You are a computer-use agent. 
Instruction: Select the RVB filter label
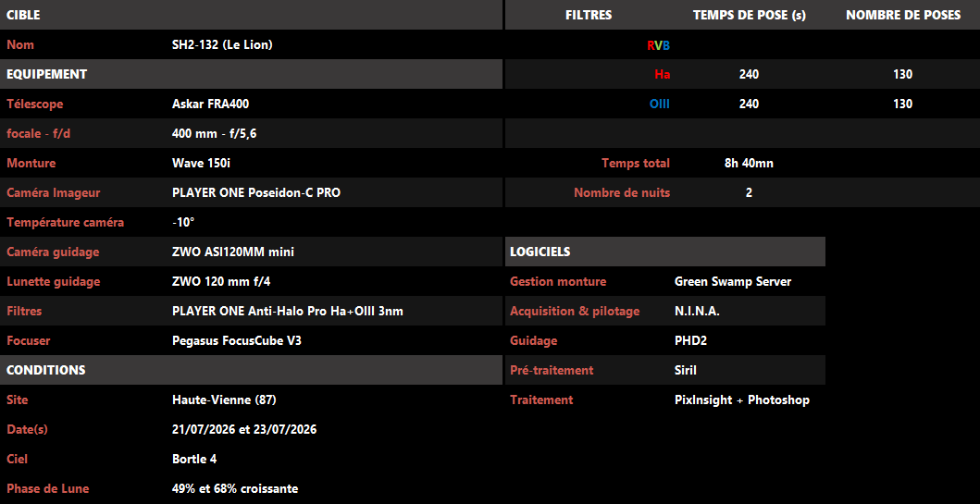(658, 45)
